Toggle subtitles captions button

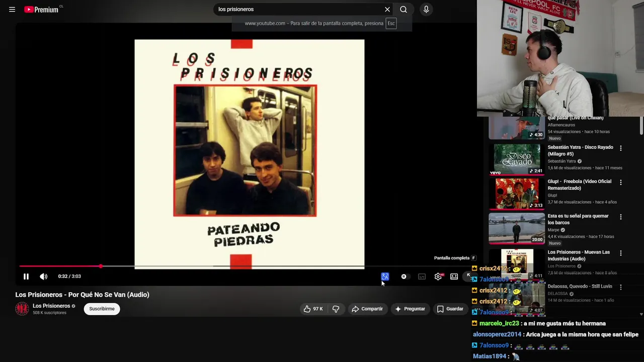point(422,277)
